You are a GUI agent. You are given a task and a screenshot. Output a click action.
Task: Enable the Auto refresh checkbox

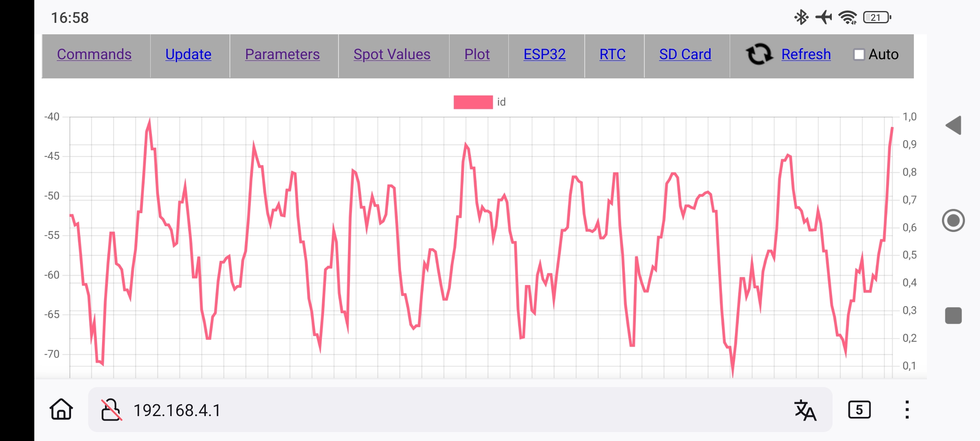859,54
